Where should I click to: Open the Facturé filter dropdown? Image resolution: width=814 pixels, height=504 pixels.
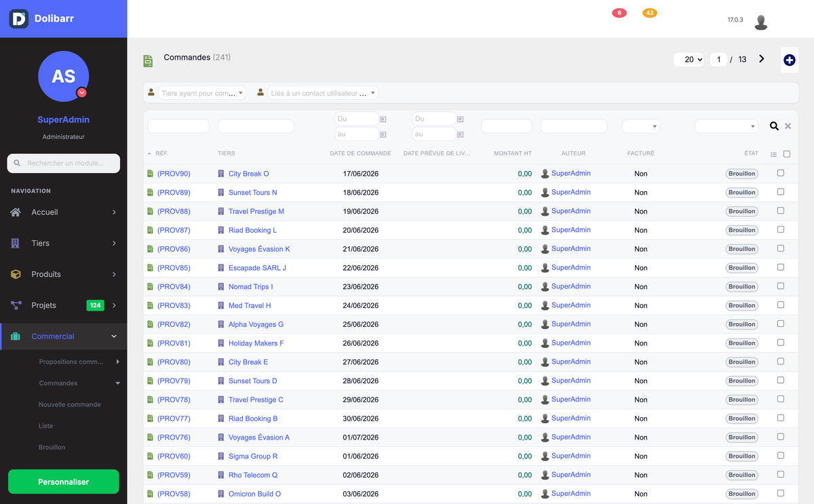tap(641, 126)
